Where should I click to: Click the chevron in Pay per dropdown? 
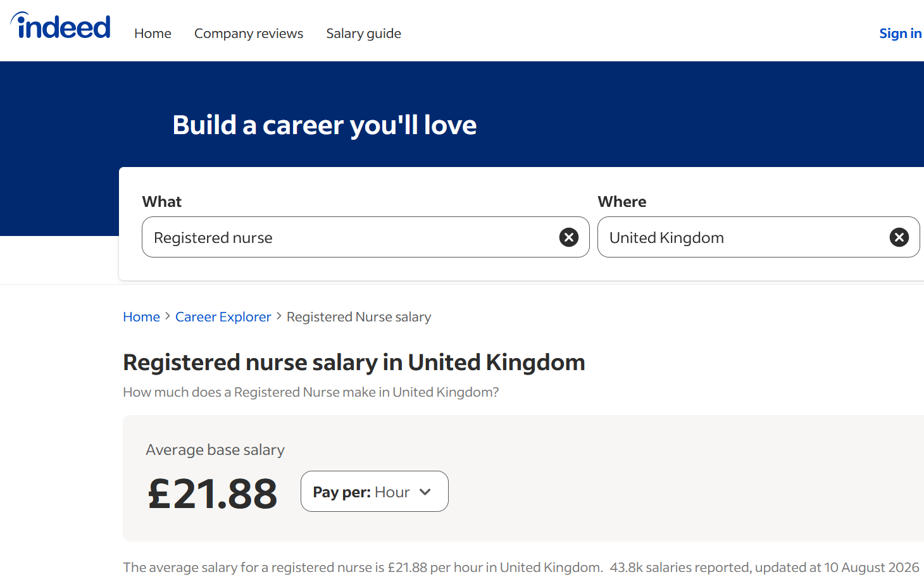tap(425, 492)
